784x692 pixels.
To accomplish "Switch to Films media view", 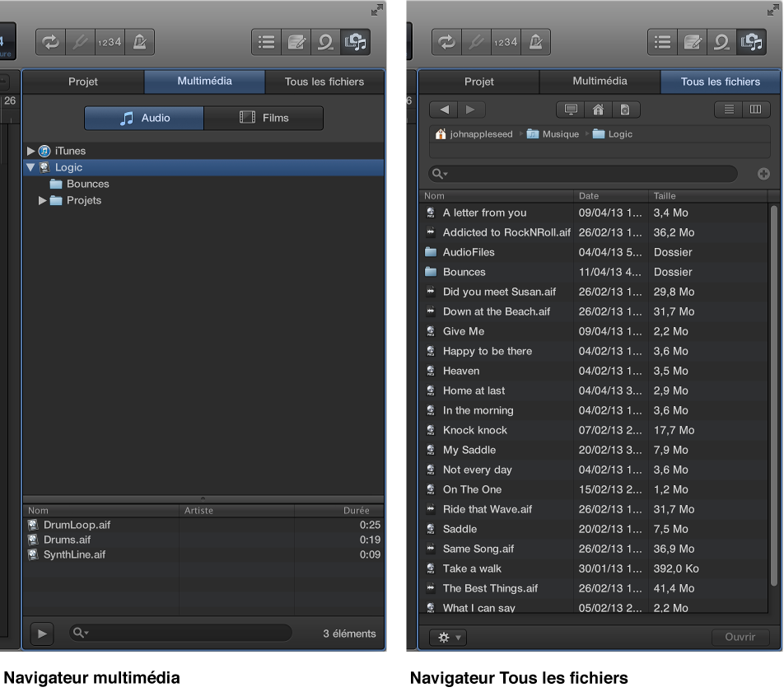I will tap(264, 118).
